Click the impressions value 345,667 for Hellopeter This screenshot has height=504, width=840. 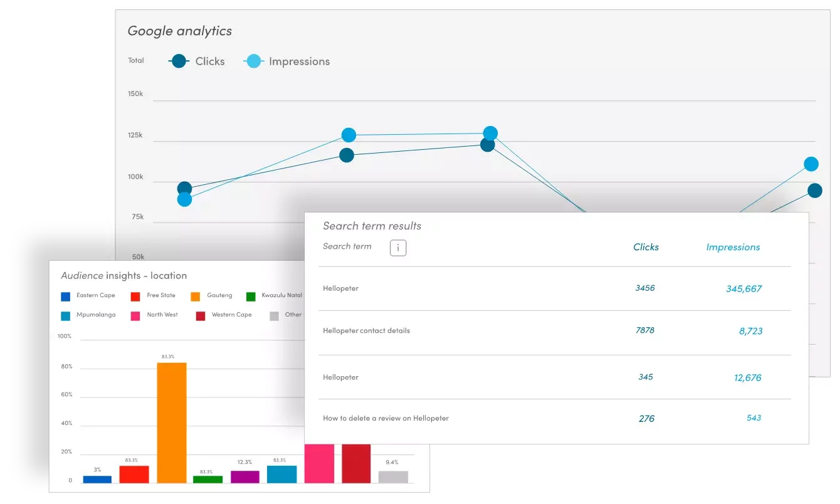[x=745, y=288]
